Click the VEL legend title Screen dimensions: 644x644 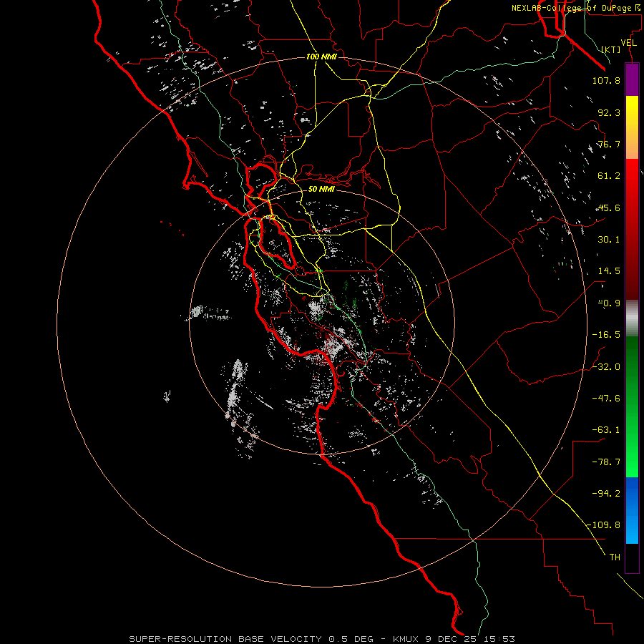coord(628,43)
